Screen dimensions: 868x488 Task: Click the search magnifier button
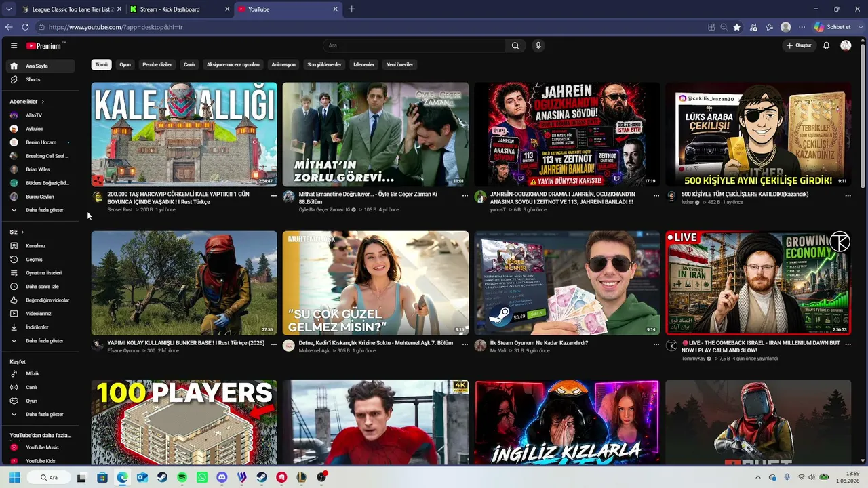(x=515, y=45)
